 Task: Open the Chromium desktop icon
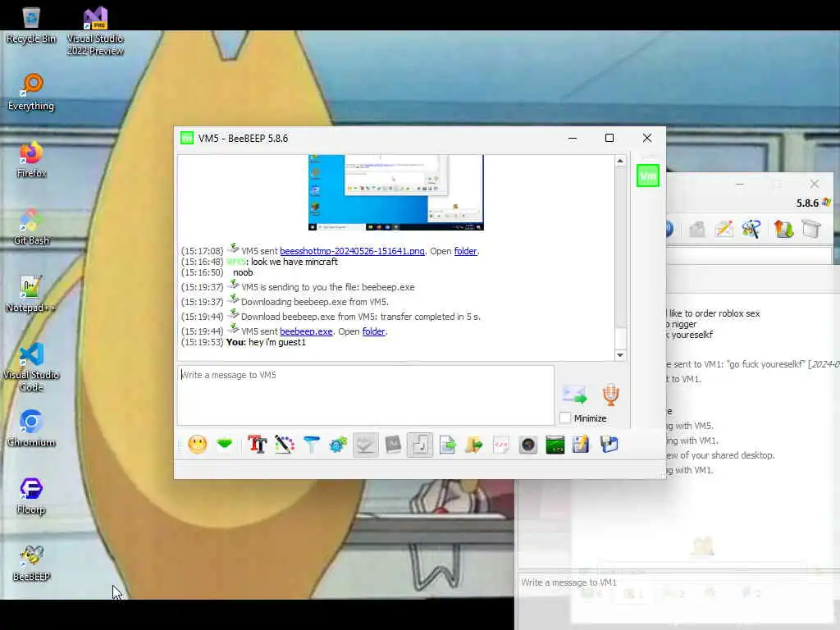point(31,428)
